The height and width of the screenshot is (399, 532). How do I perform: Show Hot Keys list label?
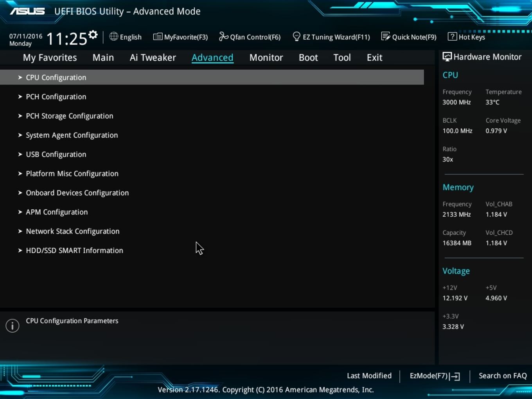(472, 37)
